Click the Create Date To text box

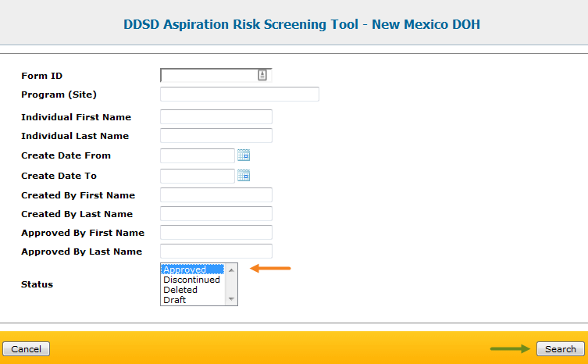pos(198,176)
